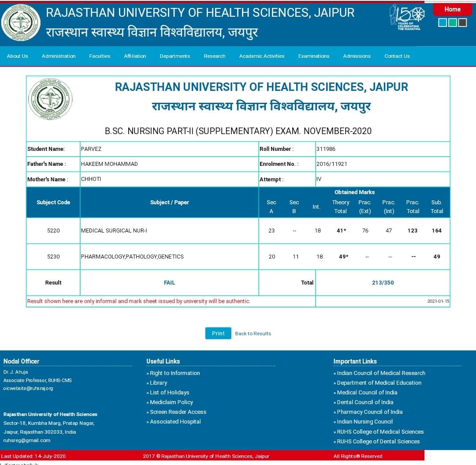Viewport: 476px width, 465px height.
Task: Click the enrolment number 2016/11921
Action: pos(331,164)
